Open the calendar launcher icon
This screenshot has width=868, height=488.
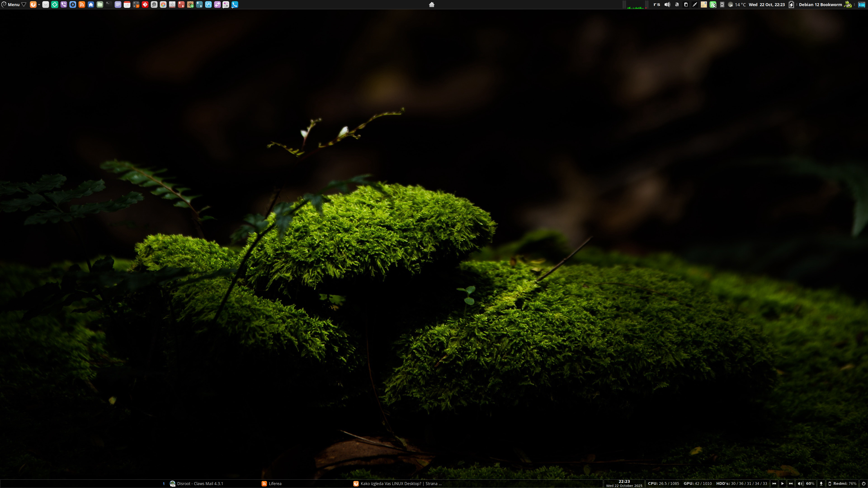(127, 5)
